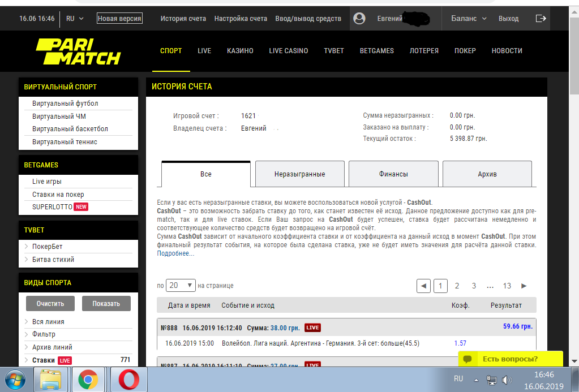Click the red LIVE badge on bet №888
This screenshot has width=579, height=392.
[312, 328]
